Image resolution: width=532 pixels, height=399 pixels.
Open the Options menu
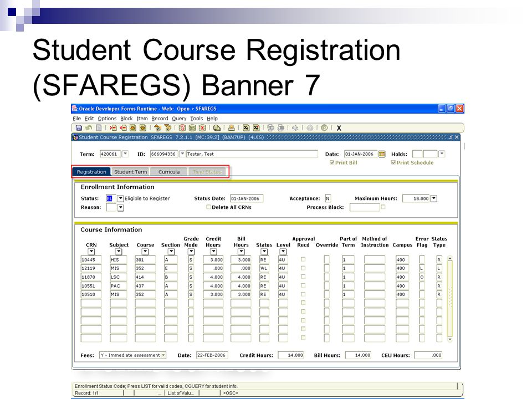107,119
